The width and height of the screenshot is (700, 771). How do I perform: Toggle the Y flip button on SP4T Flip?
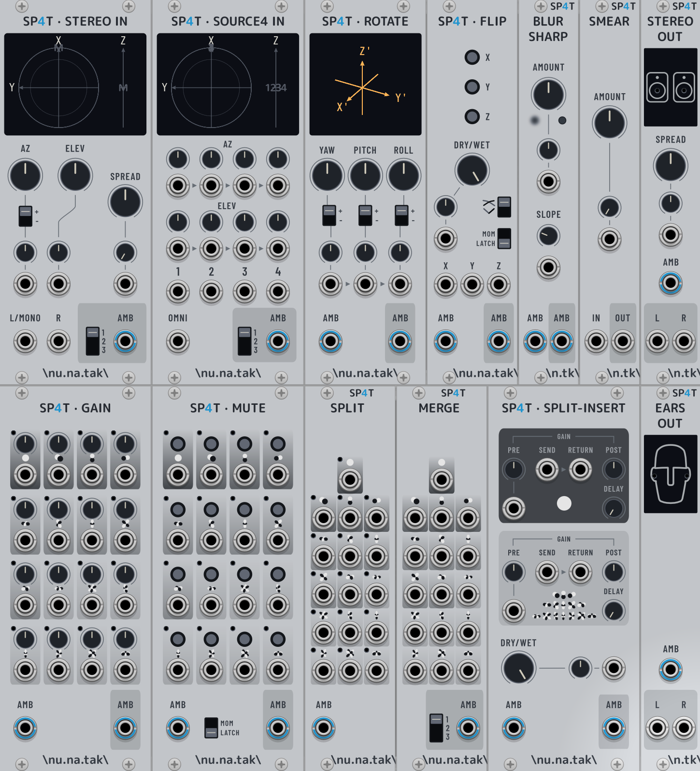(x=472, y=87)
